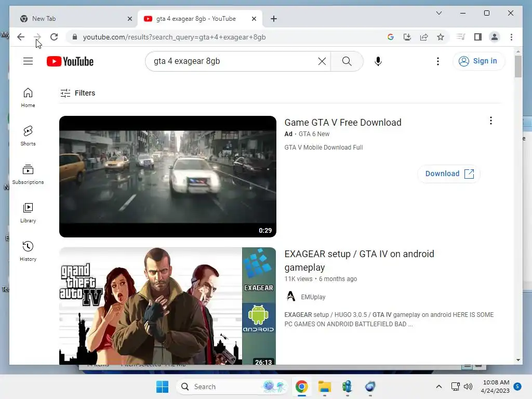
Task: Expand the Filters options
Action: [78, 93]
